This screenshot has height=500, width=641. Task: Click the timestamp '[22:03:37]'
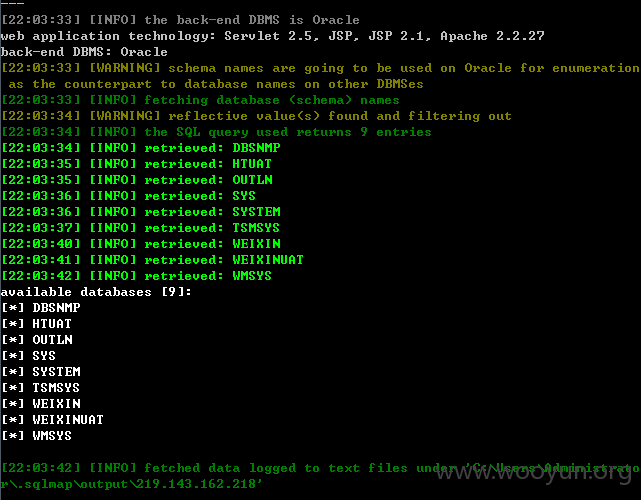tap(41, 228)
